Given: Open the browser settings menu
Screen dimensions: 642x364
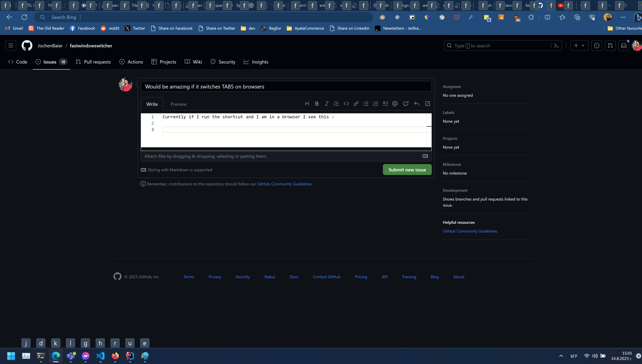Looking at the screenshot, I should coord(623,17).
